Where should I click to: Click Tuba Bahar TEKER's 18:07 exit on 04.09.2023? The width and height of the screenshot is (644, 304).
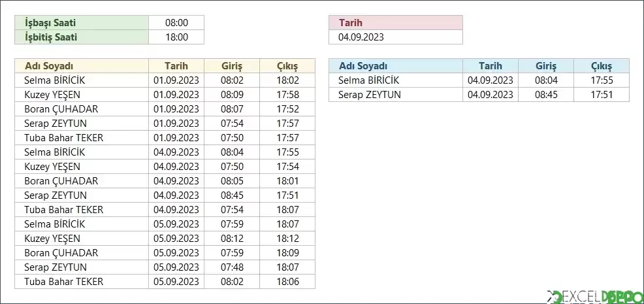(287, 210)
